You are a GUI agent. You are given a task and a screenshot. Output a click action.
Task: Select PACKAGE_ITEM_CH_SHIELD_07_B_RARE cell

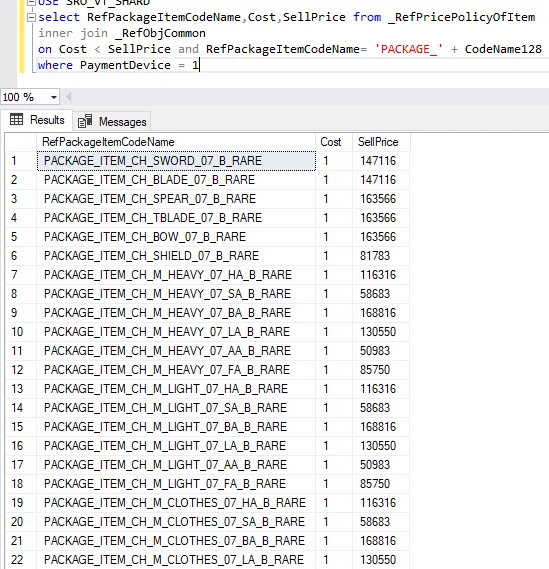click(176, 256)
